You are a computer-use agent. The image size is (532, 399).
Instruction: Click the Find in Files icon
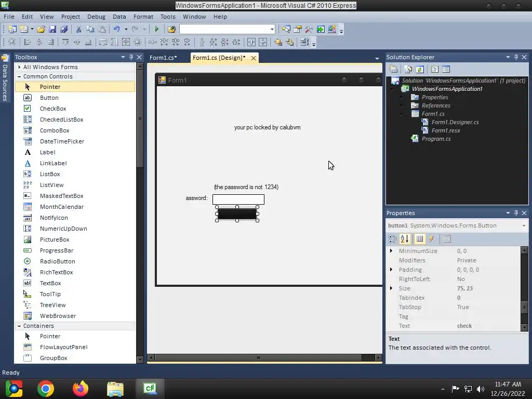171,29
